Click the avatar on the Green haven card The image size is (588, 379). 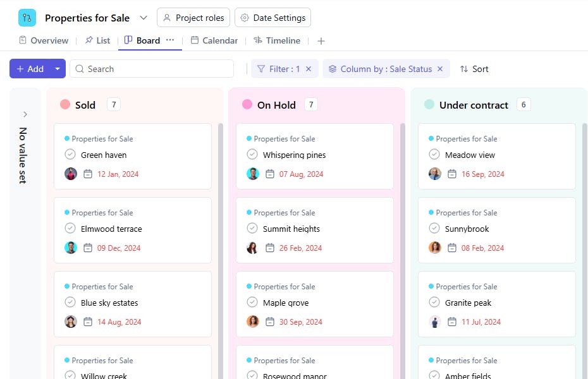[x=71, y=174]
